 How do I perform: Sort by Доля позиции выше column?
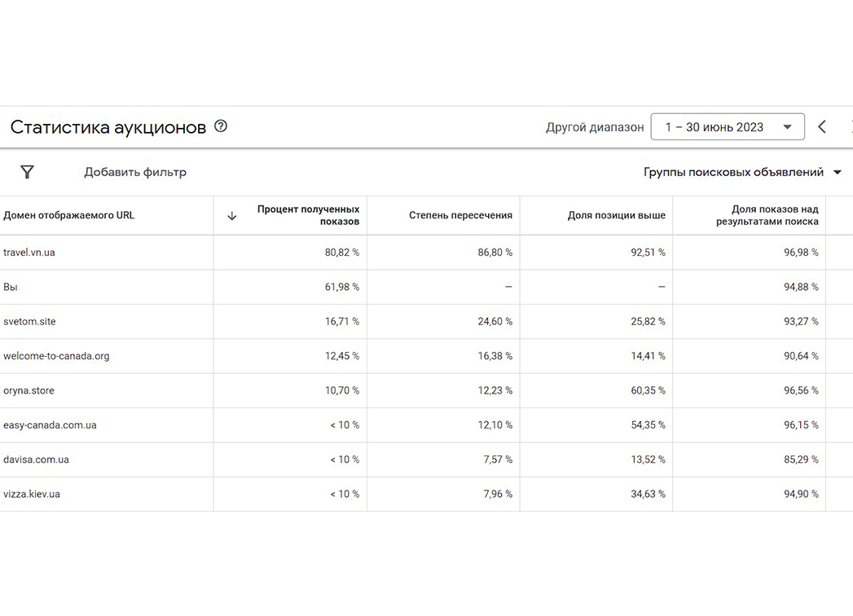pyautogui.click(x=617, y=215)
